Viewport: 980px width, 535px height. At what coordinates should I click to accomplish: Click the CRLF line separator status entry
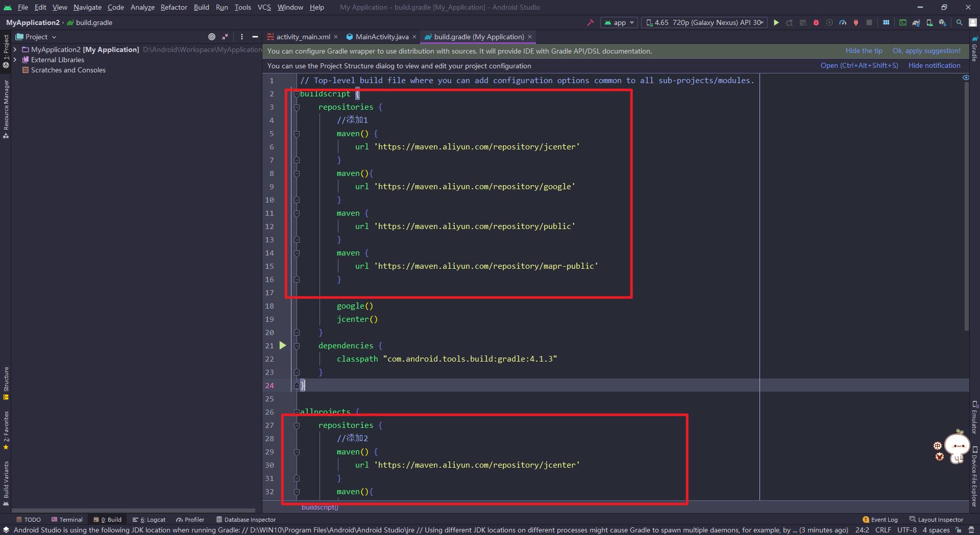[x=883, y=530]
